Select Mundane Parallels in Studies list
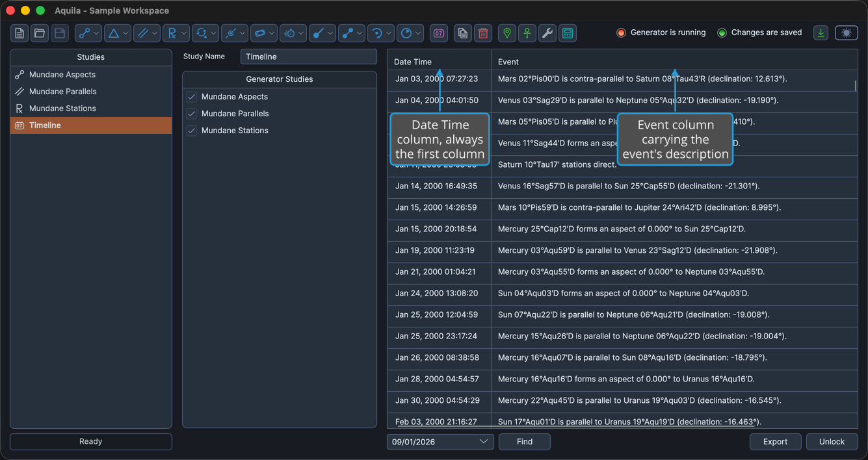 coord(91,92)
